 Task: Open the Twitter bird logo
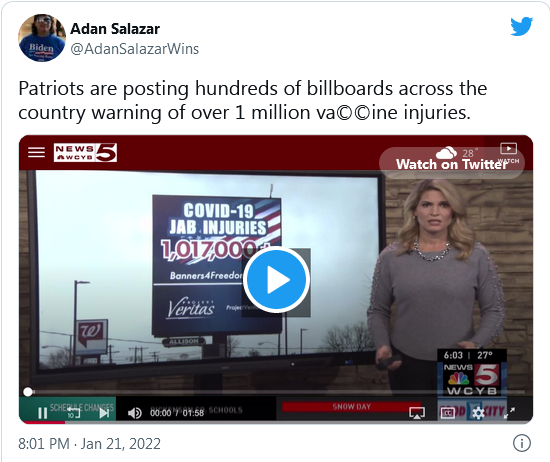coord(522,26)
